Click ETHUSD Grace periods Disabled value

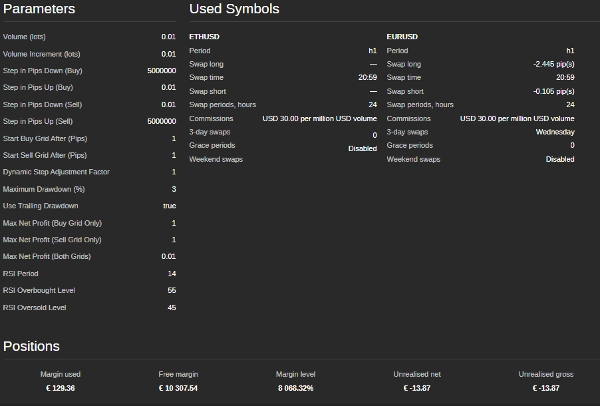pos(362,148)
